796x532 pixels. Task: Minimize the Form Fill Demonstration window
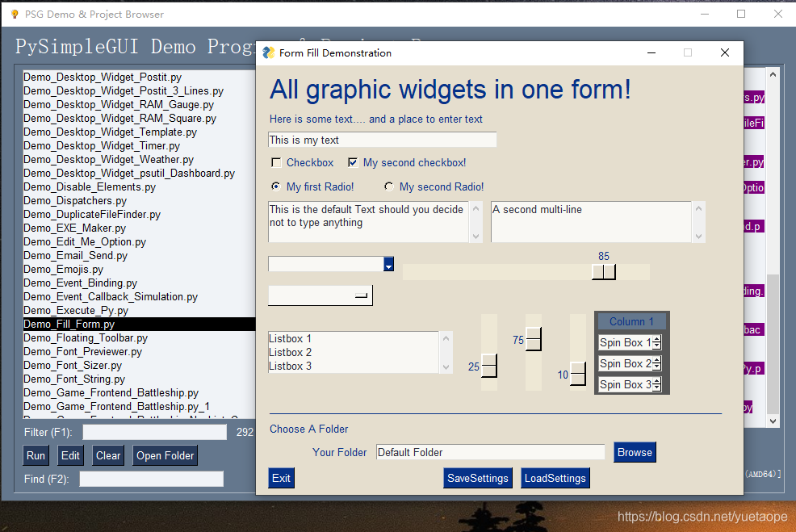pyautogui.click(x=651, y=52)
